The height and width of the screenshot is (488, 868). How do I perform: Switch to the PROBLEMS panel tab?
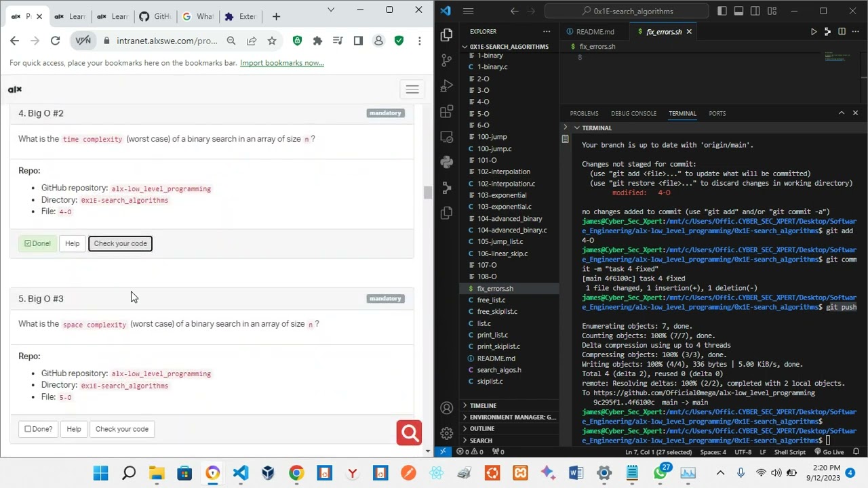pyautogui.click(x=584, y=113)
